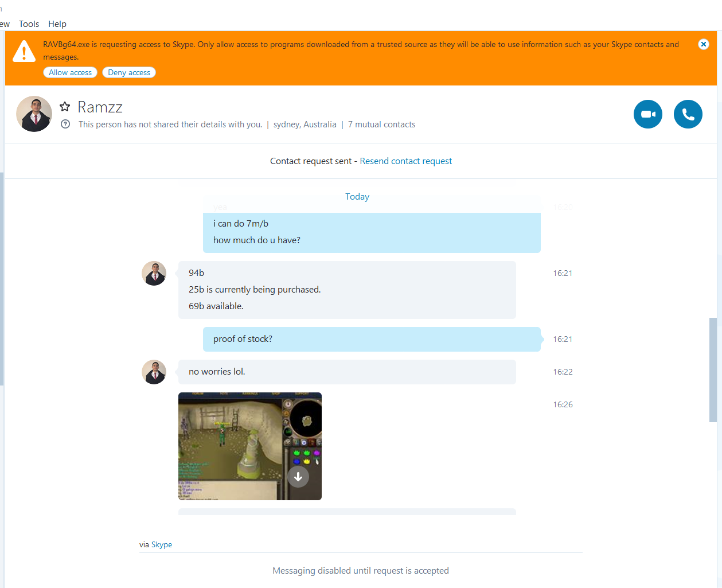Click the Ramzz contact name

pyautogui.click(x=100, y=107)
